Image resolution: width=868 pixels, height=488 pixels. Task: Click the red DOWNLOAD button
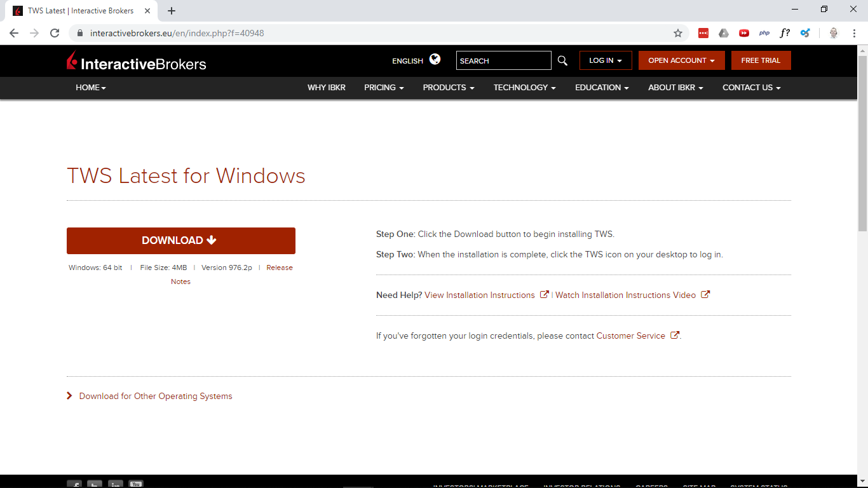[x=181, y=241]
